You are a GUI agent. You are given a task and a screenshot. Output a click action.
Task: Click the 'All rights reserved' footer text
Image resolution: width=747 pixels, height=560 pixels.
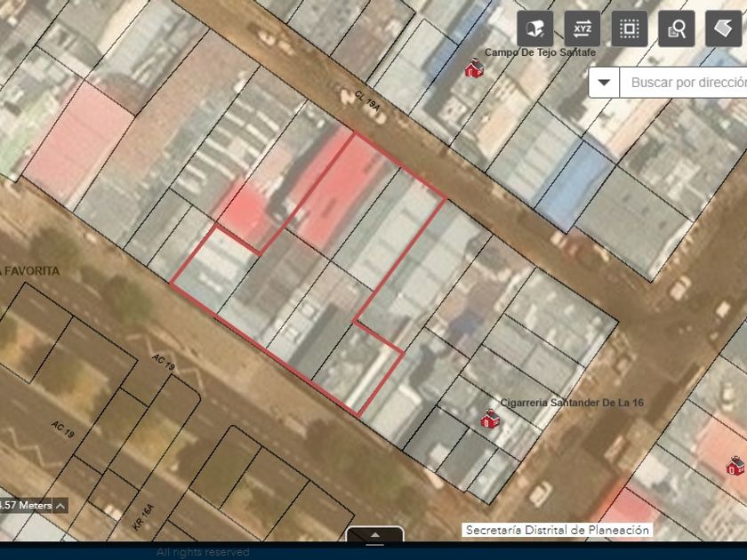tap(203, 552)
